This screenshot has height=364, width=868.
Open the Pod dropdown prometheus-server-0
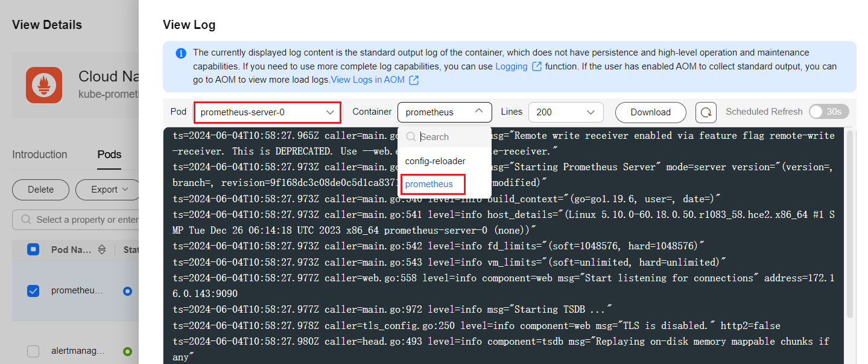coord(267,112)
